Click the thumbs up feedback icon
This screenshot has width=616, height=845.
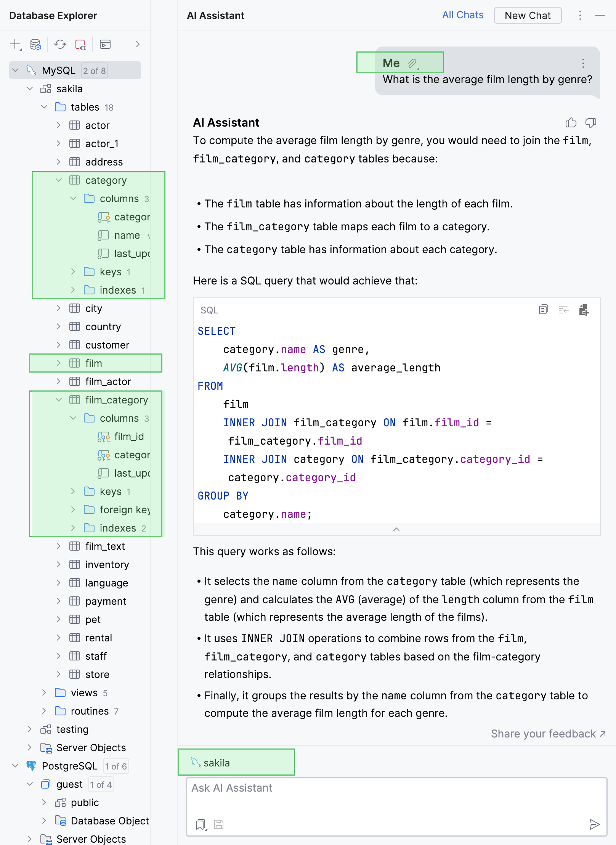[571, 123]
